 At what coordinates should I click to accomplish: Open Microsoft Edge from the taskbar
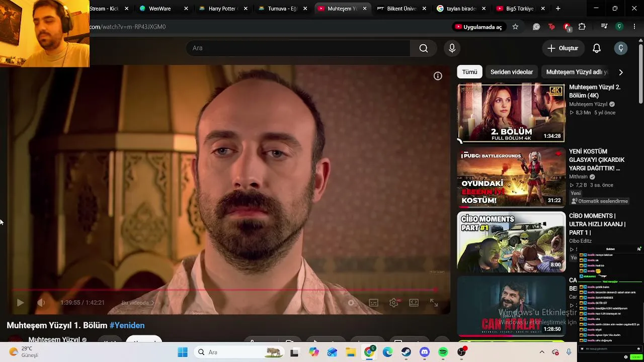387,352
